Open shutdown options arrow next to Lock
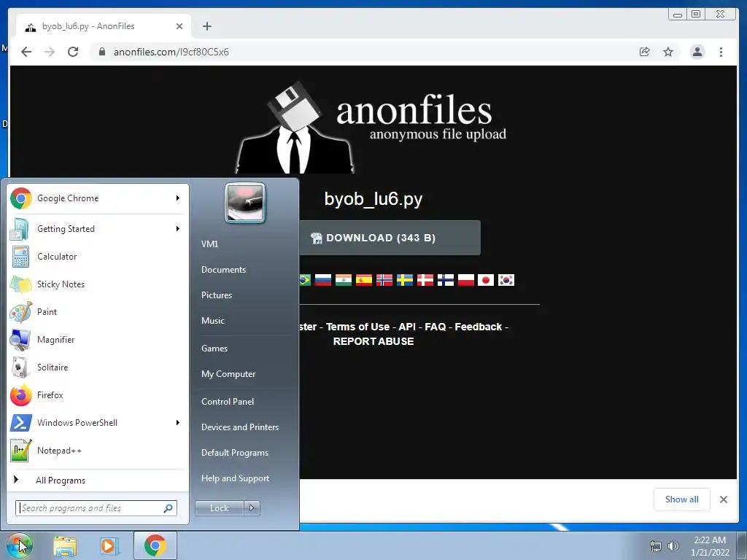 (252, 508)
